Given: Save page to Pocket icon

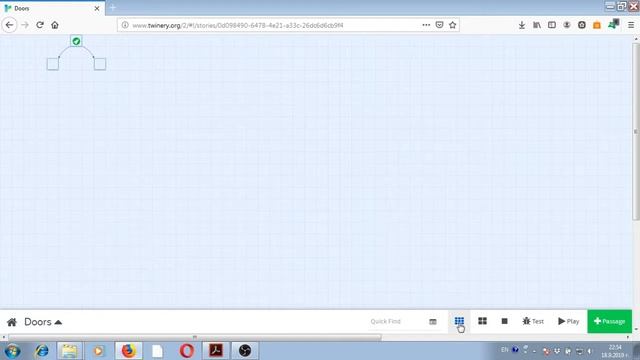Looking at the screenshot, I should (439, 25).
